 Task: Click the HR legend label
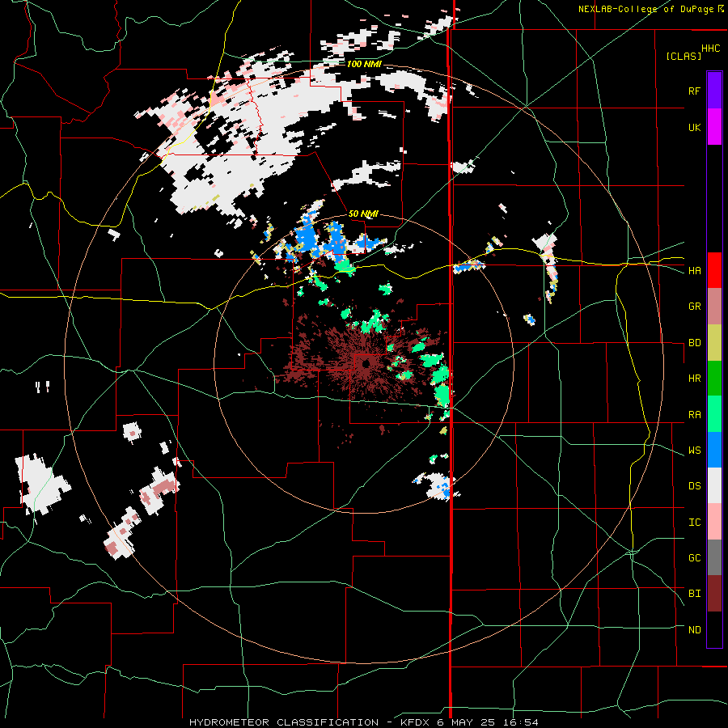pyautogui.click(x=694, y=379)
